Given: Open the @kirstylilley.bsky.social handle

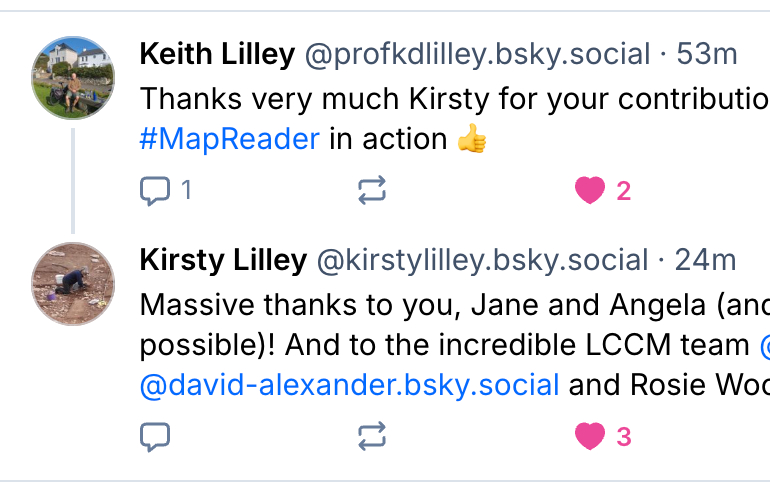Looking at the screenshot, I should [483, 261].
